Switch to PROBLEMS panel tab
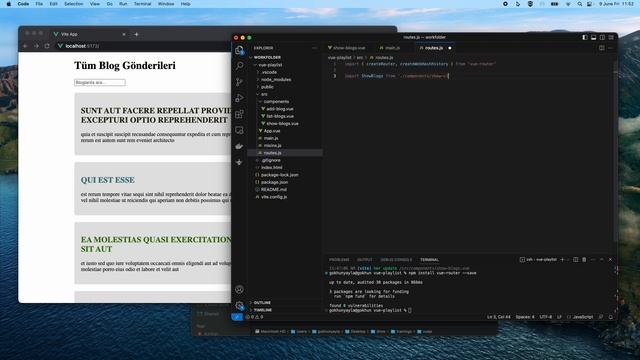640x360 pixels. (339, 260)
